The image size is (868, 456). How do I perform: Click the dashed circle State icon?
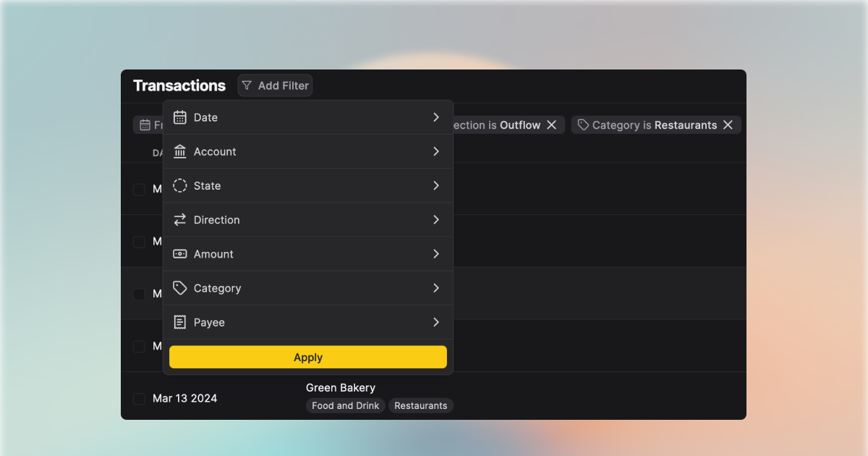(x=180, y=186)
